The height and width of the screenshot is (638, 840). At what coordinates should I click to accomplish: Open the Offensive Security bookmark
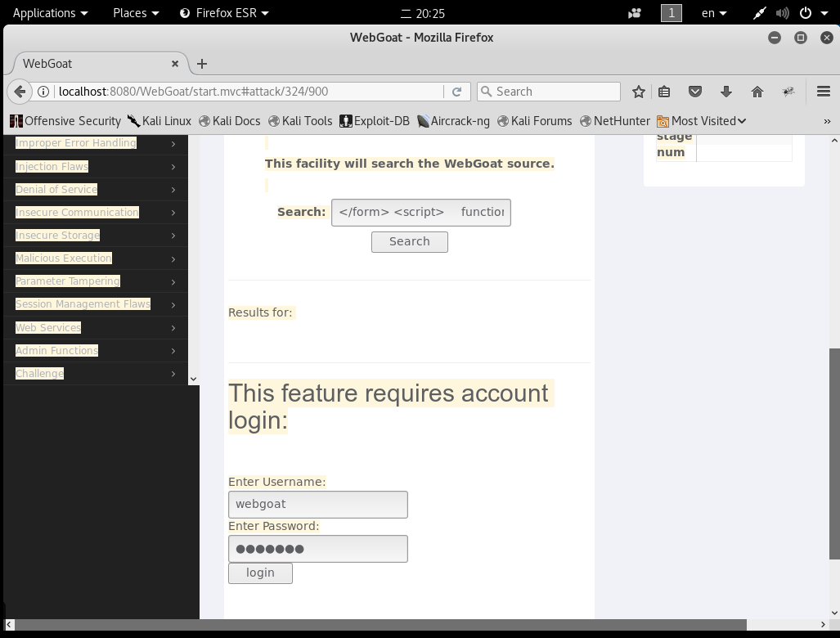(x=65, y=121)
